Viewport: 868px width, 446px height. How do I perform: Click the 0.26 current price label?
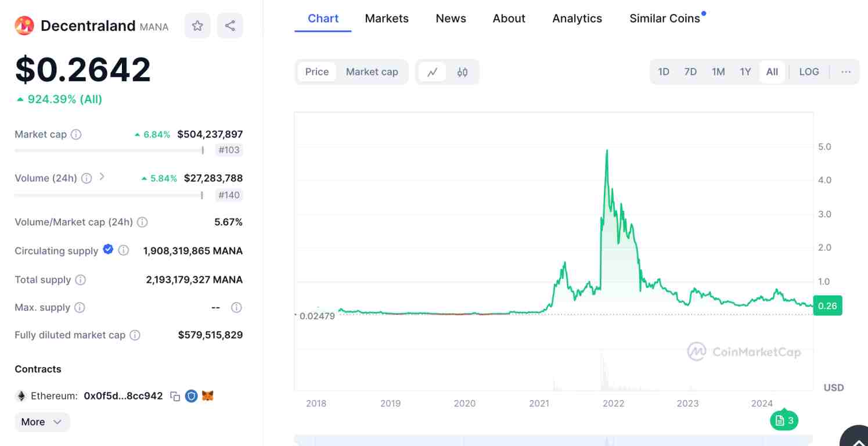(x=827, y=305)
